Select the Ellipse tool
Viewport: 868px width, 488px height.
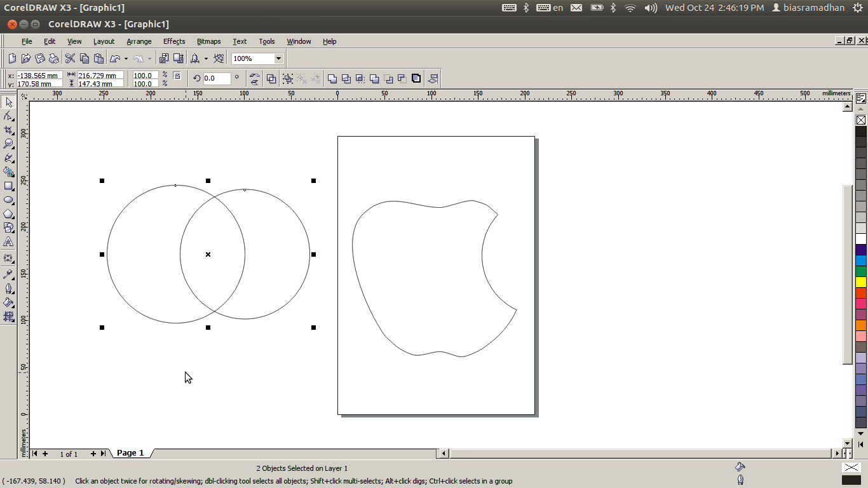(x=8, y=200)
